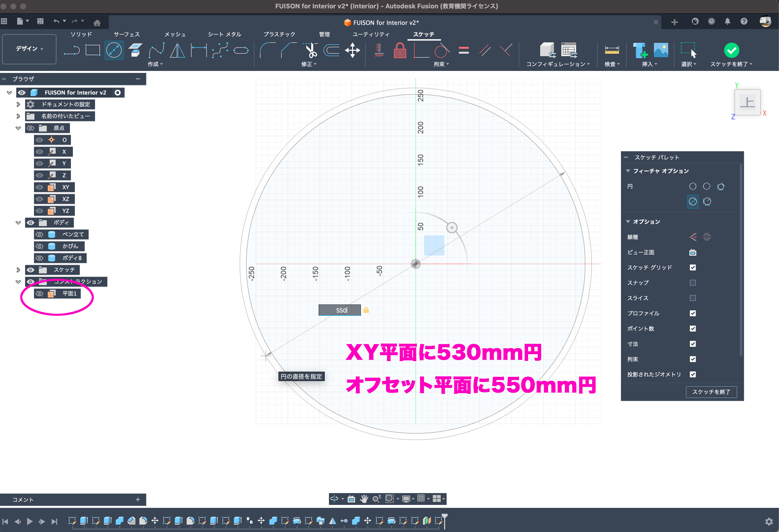Click the trim scissors tool

pyautogui.click(x=311, y=50)
